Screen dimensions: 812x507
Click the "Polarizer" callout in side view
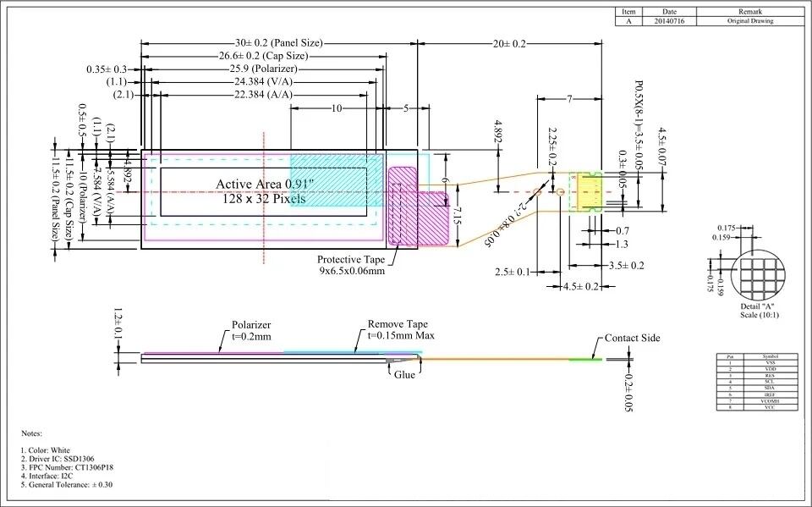(251, 325)
